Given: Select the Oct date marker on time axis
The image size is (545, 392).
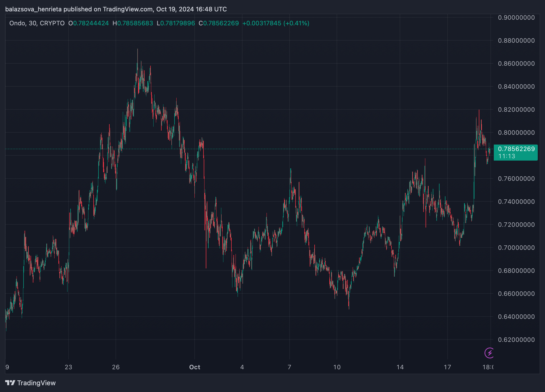Looking at the screenshot, I should point(195,367).
